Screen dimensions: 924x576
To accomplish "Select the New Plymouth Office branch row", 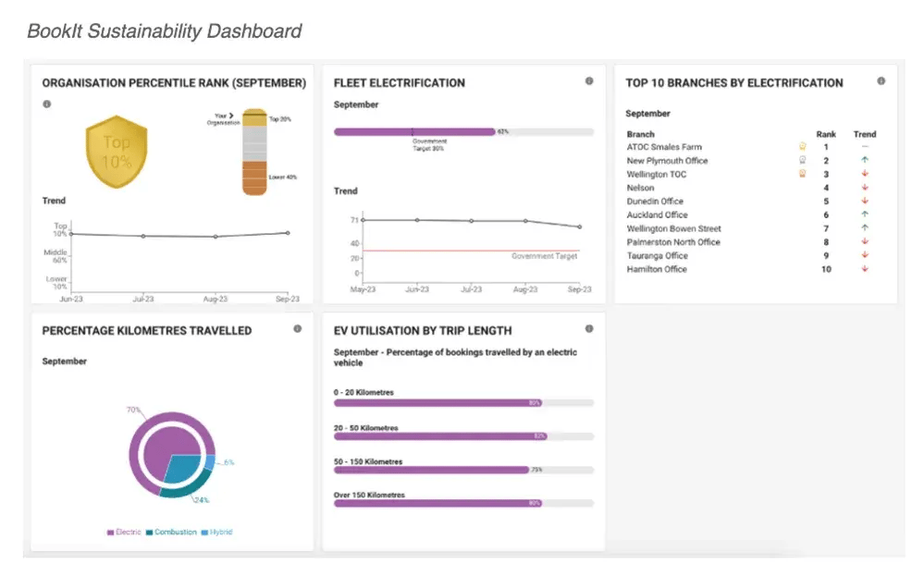I will [x=751, y=160].
